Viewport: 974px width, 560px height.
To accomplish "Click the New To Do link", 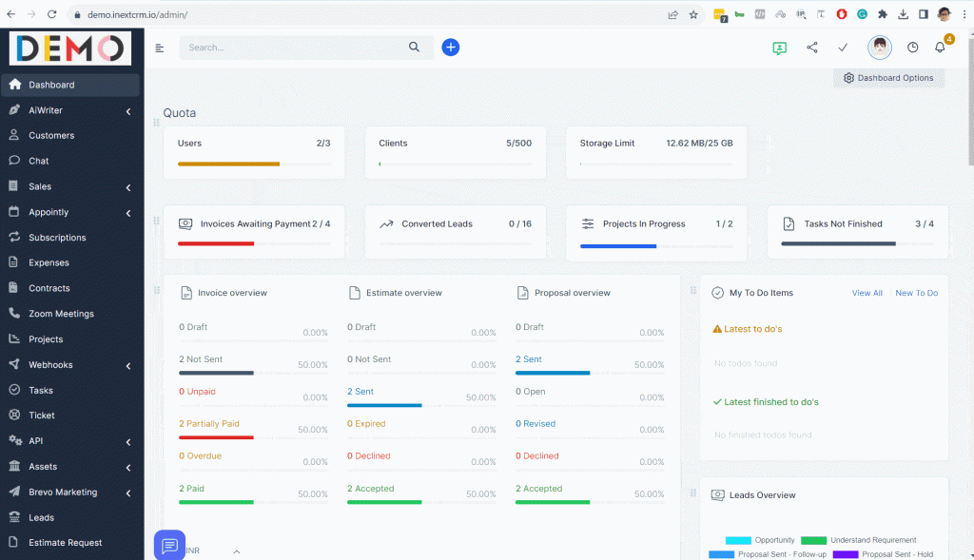I will [916, 293].
